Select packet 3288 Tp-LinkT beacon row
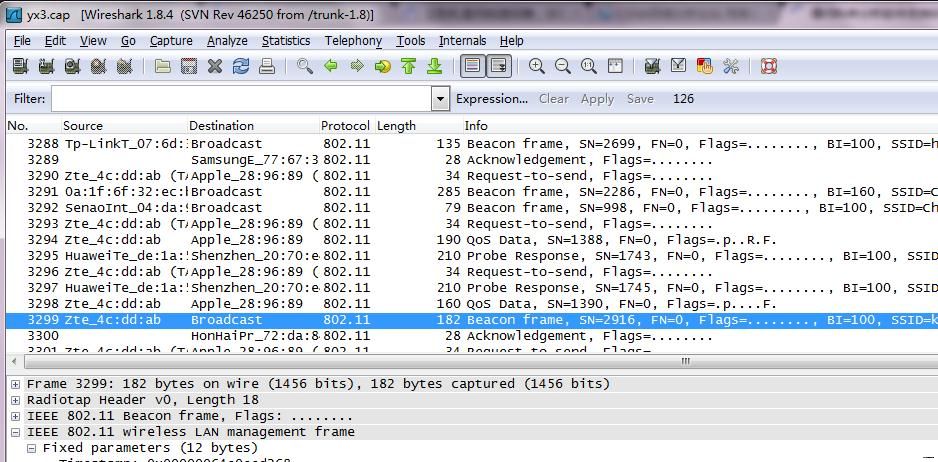938x462 pixels. 472,144
